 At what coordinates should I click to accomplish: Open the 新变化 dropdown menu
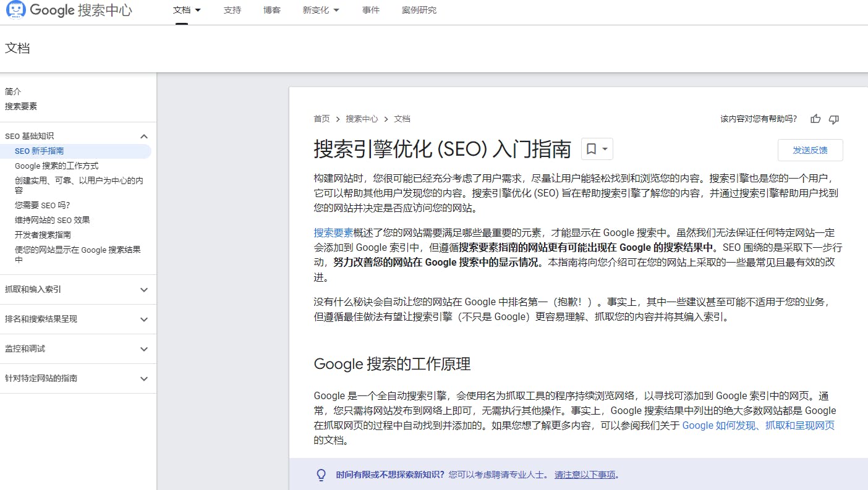pyautogui.click(x=320, y=11)
